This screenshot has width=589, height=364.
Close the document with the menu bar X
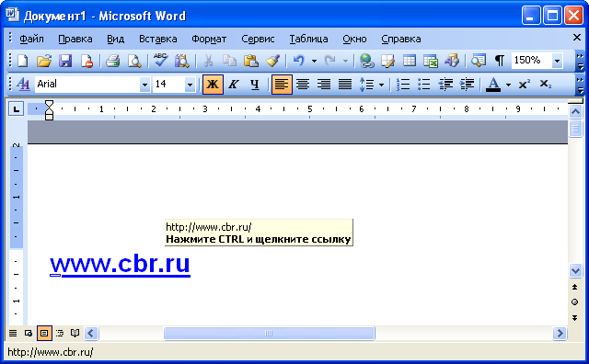[577, 38]
